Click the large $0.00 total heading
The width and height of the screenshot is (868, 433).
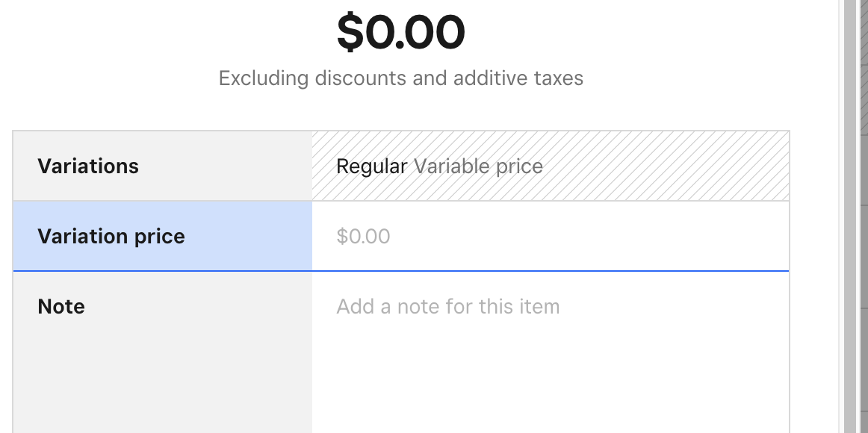click(401, 33)
